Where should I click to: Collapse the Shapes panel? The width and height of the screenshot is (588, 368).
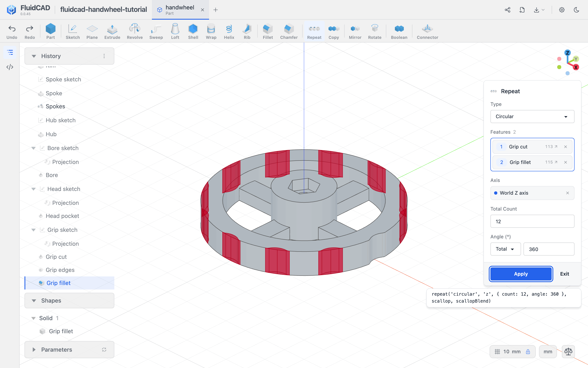tap(34, 301)
